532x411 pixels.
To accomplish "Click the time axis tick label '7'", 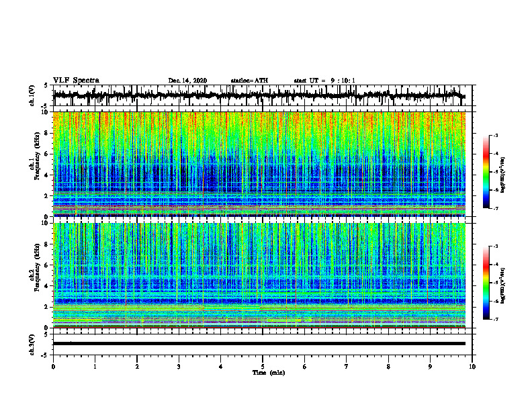I will coord(347,367).
